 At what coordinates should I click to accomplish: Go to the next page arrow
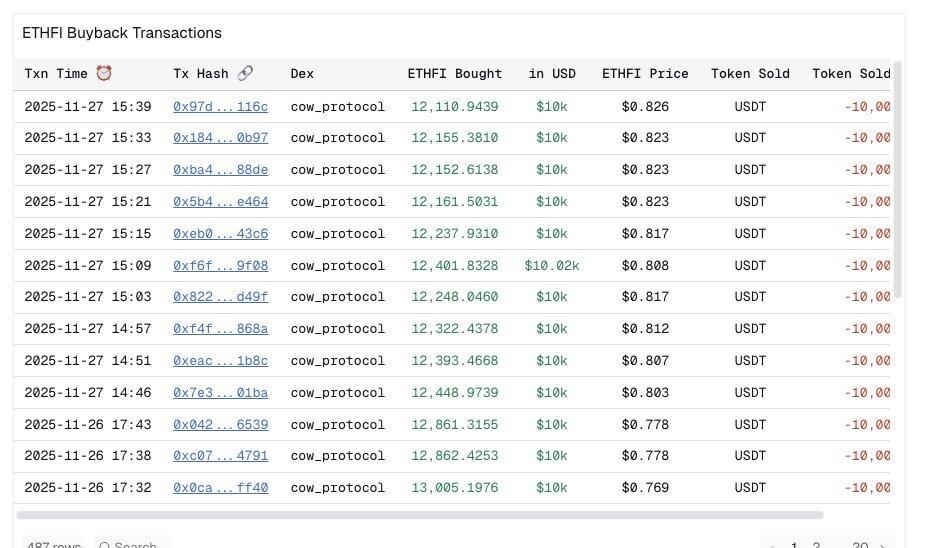point(882,546)
